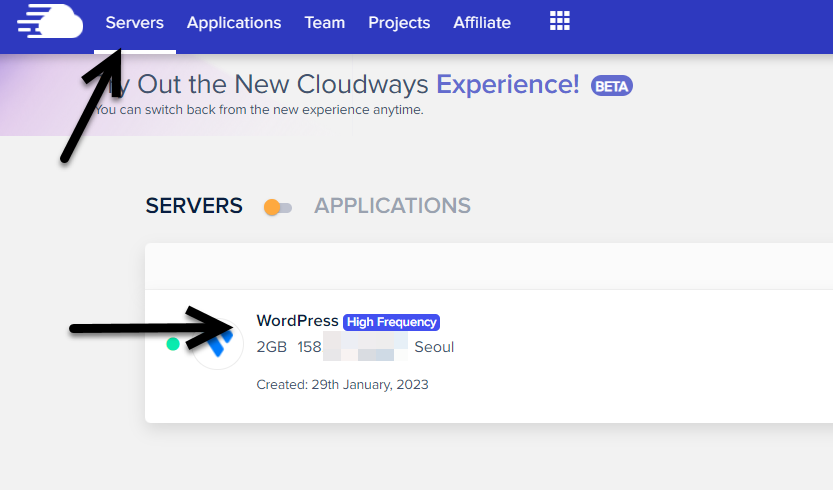The width and height of the screenshot is (833, 490).
Task: Click 'Created: 29th January, 2023' text
Action: coord(342,384)
